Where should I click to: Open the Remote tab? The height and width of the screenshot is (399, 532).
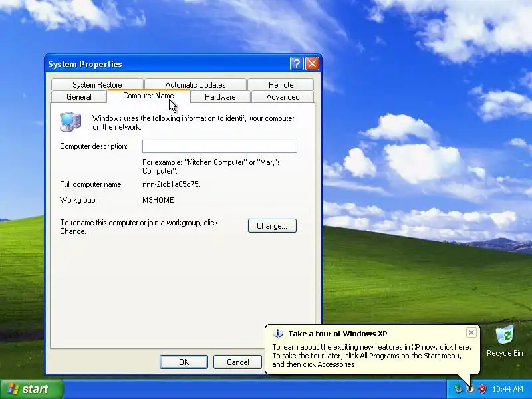click(281, 85)
